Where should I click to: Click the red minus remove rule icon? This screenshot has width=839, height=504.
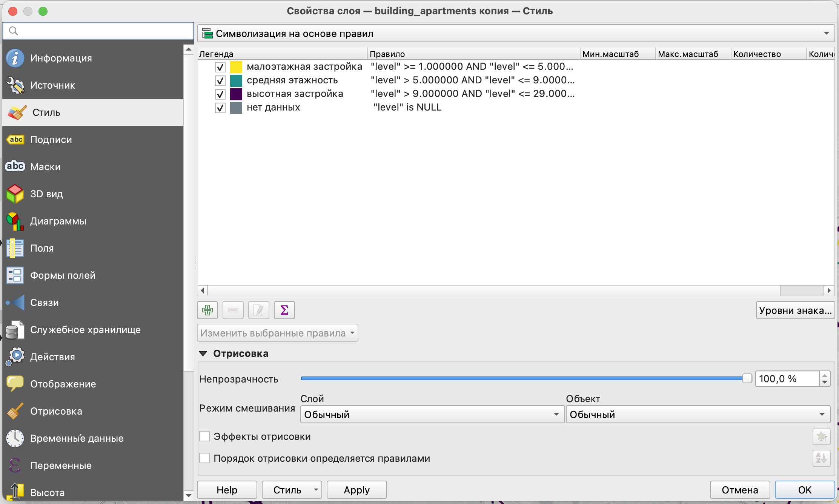[x=233, y=310]
